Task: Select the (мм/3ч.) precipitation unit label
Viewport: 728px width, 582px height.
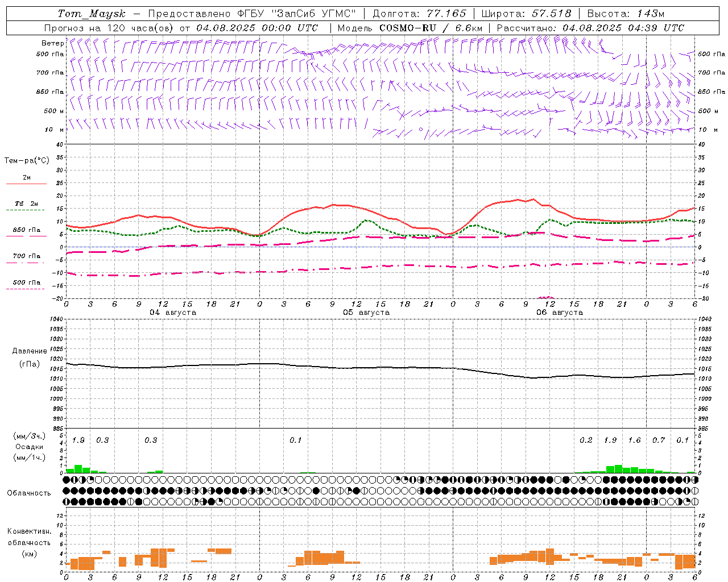Action: (x=30, y=436)
